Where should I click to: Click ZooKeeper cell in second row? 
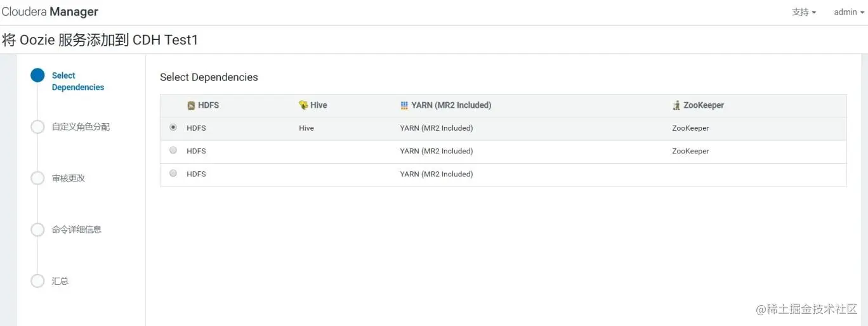click(690, 151)
